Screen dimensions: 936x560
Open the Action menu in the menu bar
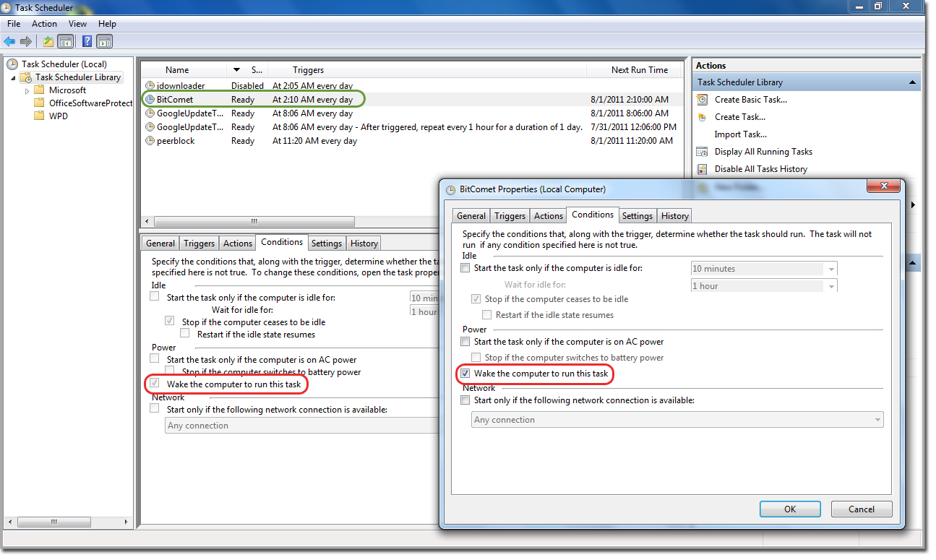point(44,24)
